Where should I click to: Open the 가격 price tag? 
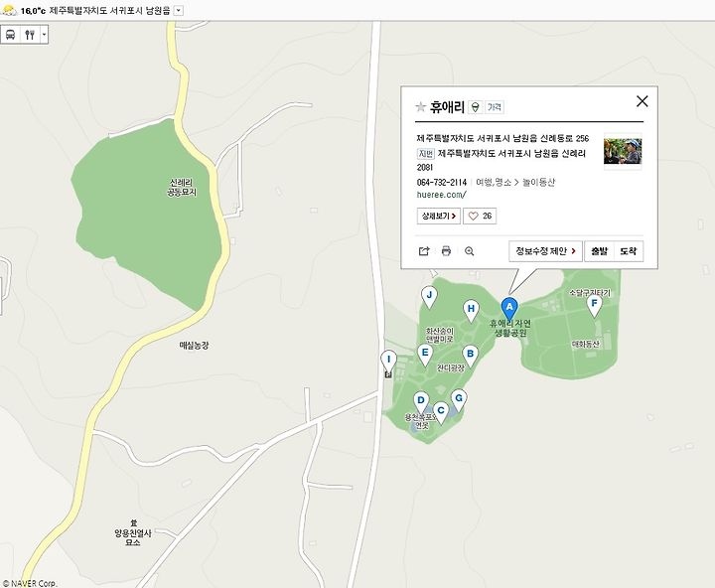(495, 107)
